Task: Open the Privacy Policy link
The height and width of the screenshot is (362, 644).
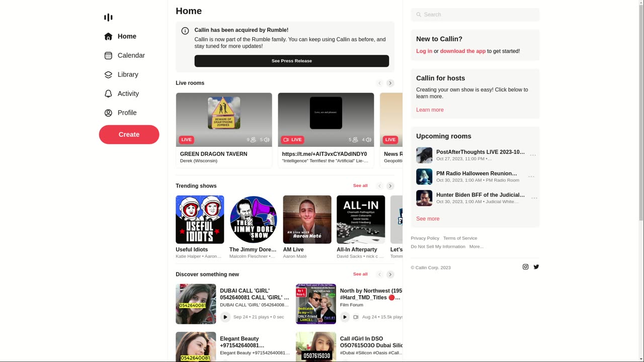Action: click(425, 238)
